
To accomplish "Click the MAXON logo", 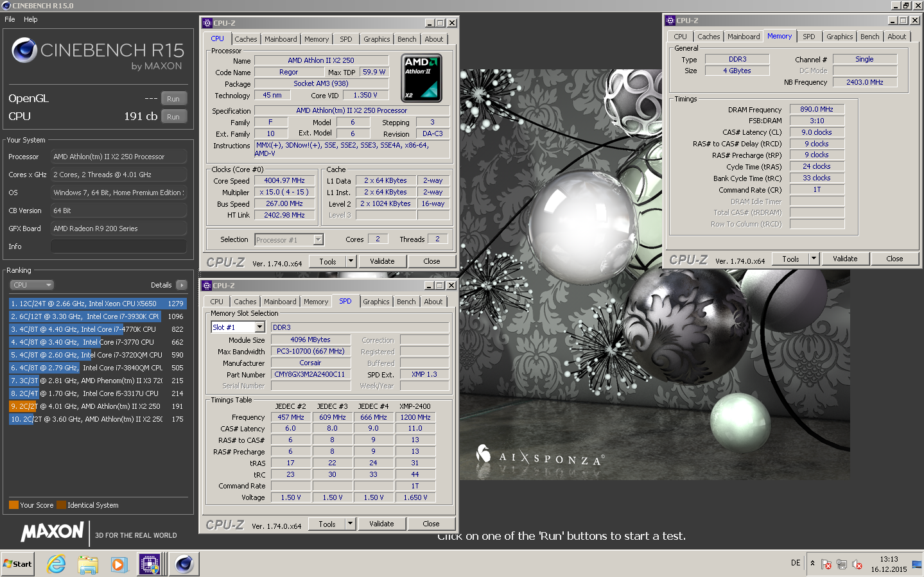I will pyautogui.click(x=52, y=531).
